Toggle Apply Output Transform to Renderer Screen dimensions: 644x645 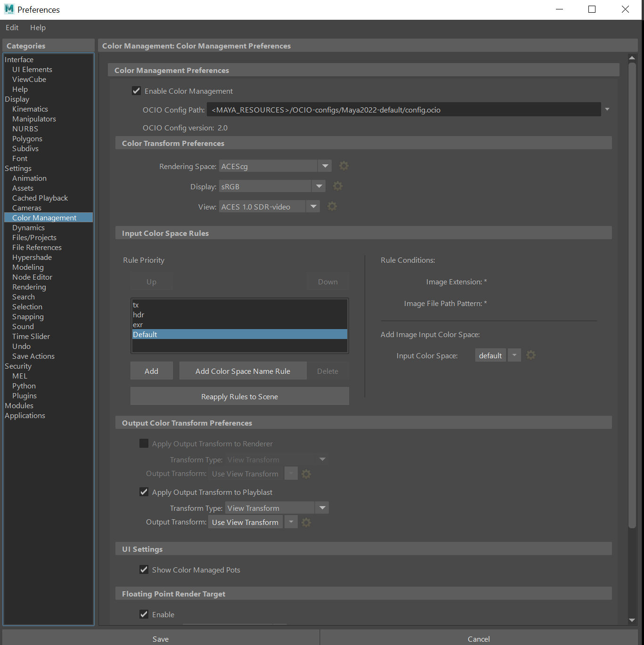pos(144,443)
